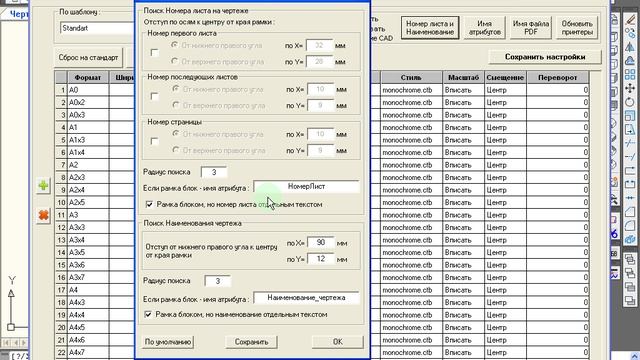Select От верхнего правого угла under Номер страницы
Screen dimensions: 640x360
[176, 150]
